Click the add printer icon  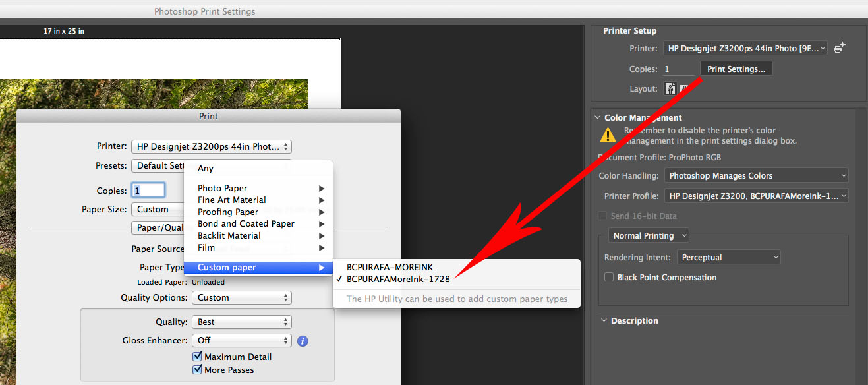tap(839, 48)
